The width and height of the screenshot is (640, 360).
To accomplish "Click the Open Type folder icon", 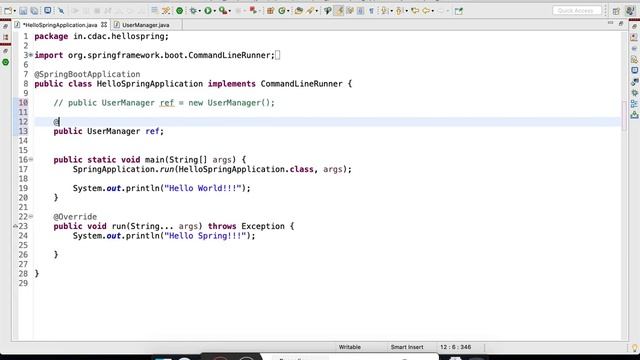I will pyautogui.click(x=298, y=11).
